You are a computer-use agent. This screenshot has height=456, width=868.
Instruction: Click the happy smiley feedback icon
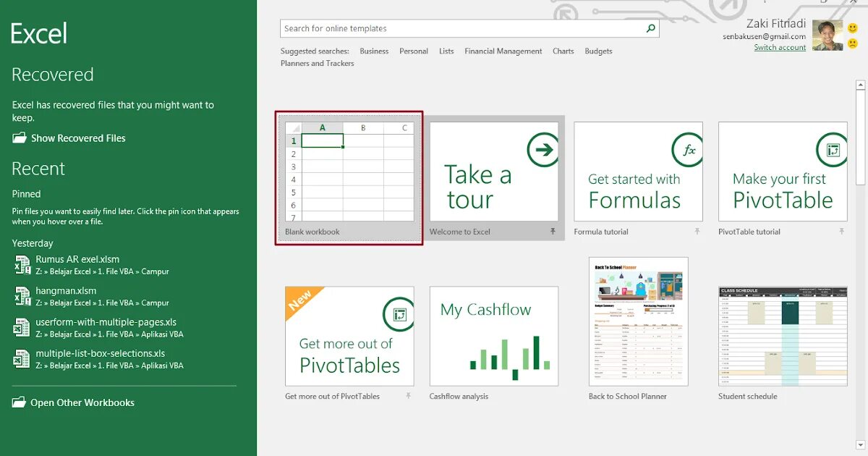pos(853,28)
